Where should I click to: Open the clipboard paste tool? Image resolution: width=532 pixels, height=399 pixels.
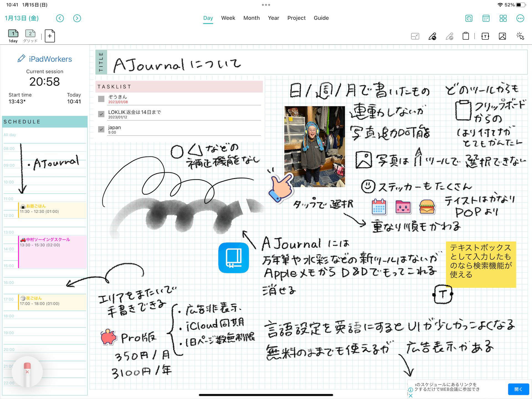coord(466,36)
